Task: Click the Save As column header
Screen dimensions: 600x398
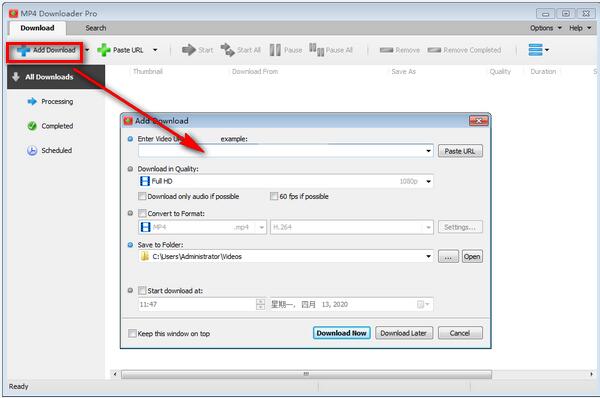Action: click(403, 72)
